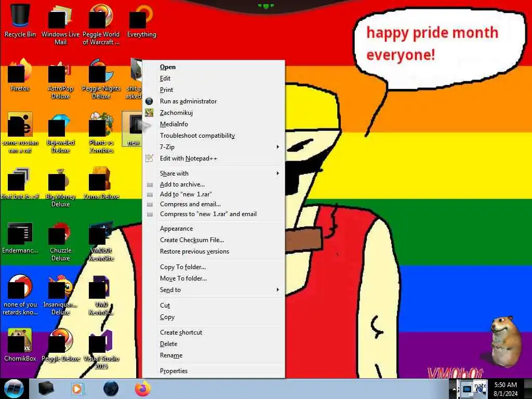532x399 pixels.
Task: Click the monitor icon in the system tray
Action: [x=467, y=389]
